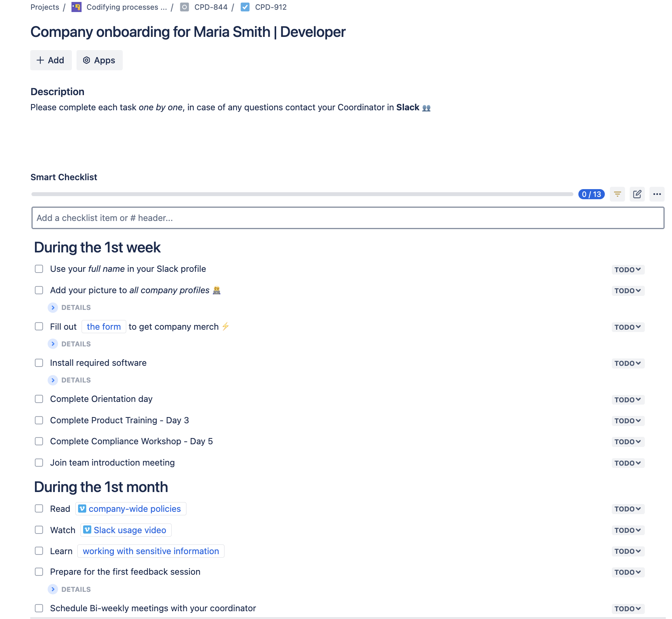
Task: Open 'the form' link for company merch
Action: pos(103,327)
